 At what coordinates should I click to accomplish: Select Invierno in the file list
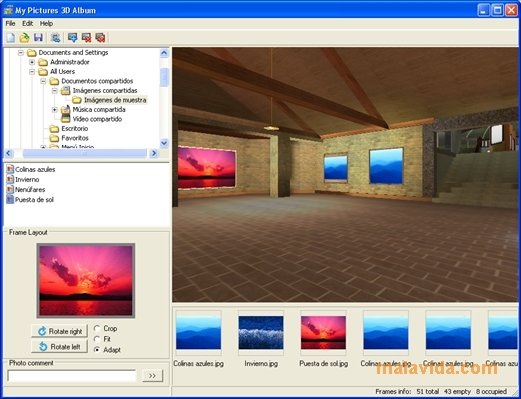pos(27,179)
